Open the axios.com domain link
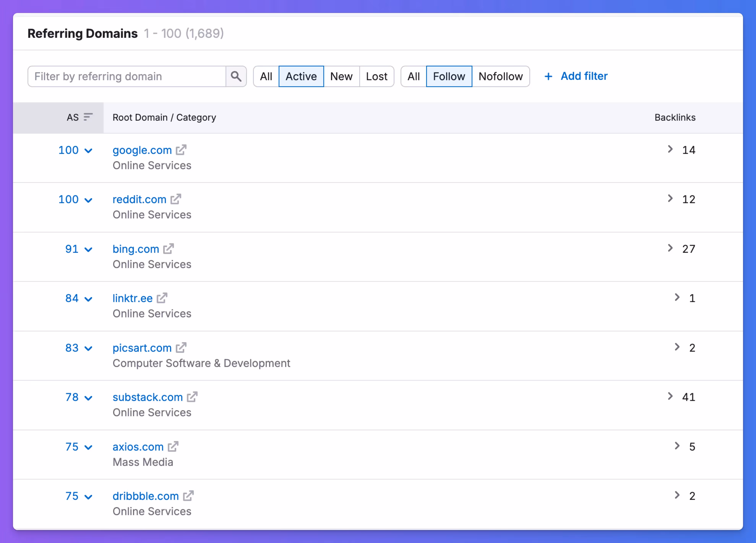 (138, 447)
